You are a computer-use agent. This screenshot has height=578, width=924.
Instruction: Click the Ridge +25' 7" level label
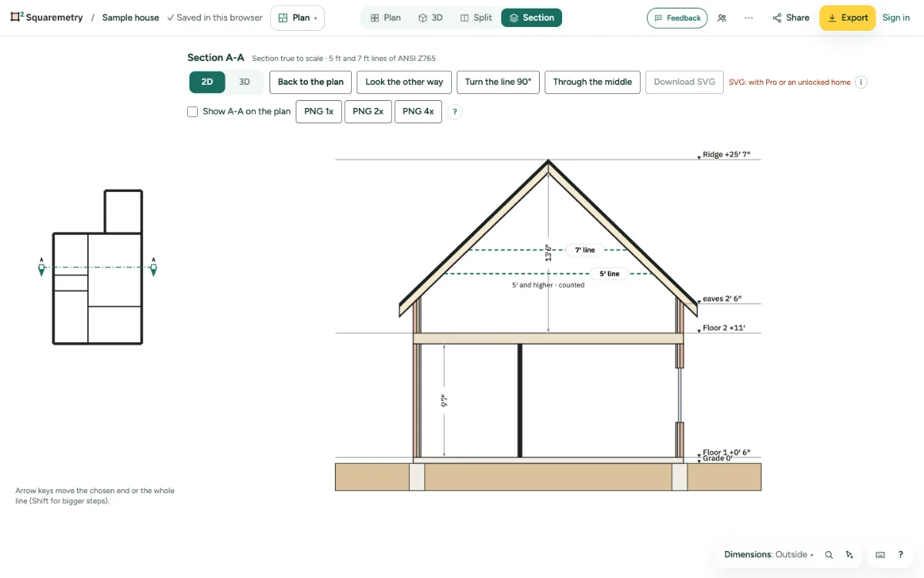click(727, 155)
